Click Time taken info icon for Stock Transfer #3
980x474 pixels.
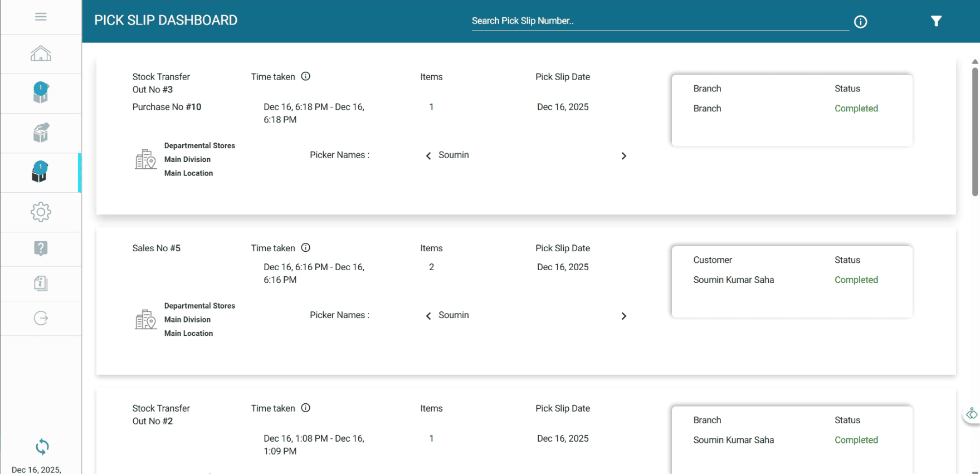point(305,76)
